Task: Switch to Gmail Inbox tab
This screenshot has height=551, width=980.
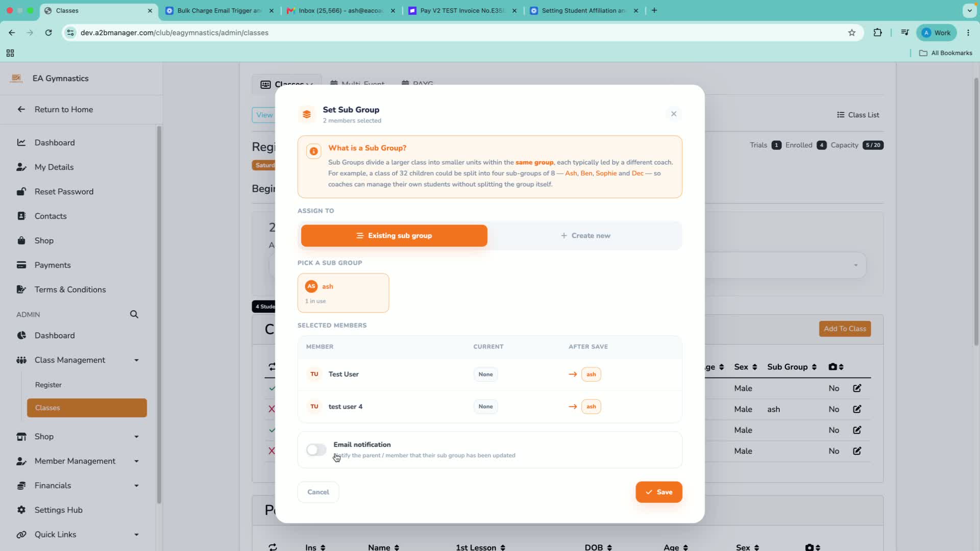Action: pos(340,10)
